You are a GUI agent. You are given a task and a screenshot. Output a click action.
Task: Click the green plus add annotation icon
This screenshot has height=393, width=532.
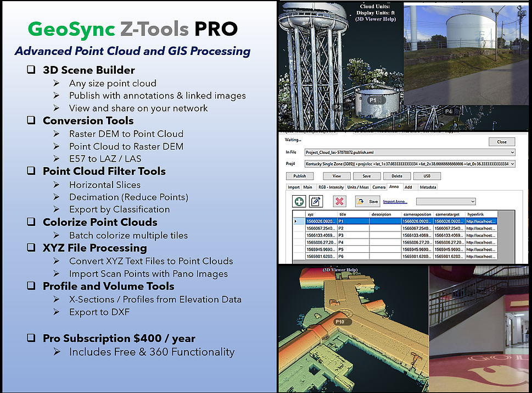pos(299,201)
